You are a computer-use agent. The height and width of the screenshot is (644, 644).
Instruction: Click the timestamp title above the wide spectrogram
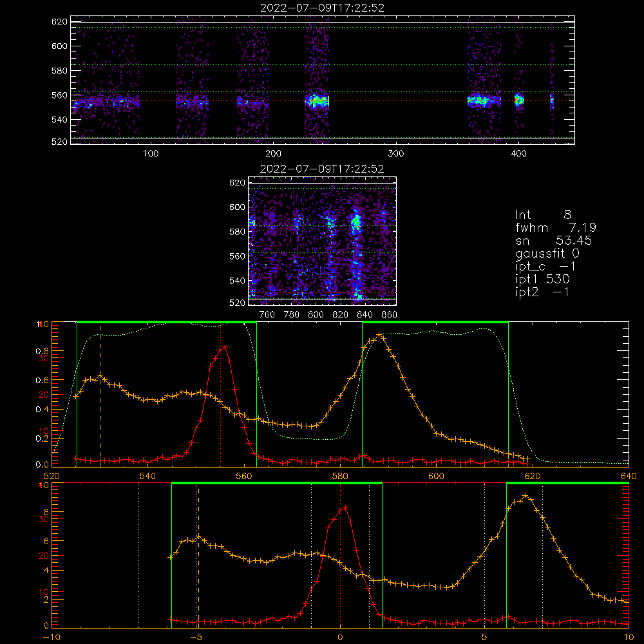coord(323,8)
